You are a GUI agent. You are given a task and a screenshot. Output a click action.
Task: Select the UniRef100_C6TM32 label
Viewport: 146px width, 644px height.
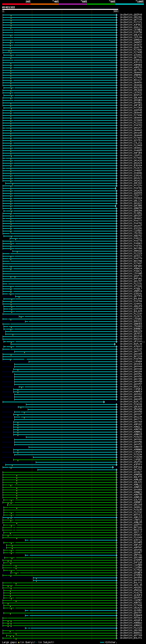[131, 93]
